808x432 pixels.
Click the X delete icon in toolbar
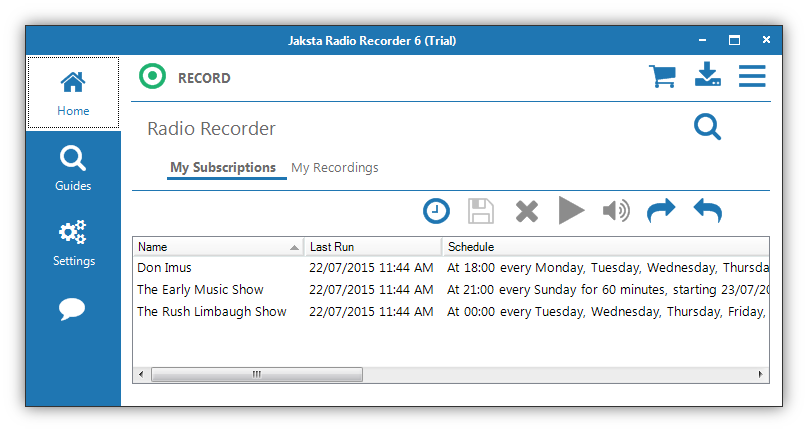click(527, 212)
